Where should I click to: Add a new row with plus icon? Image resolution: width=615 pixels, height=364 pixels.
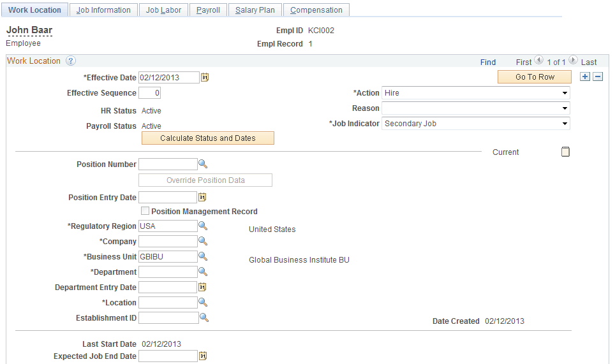pyautogui.click(x=585, y=76)
